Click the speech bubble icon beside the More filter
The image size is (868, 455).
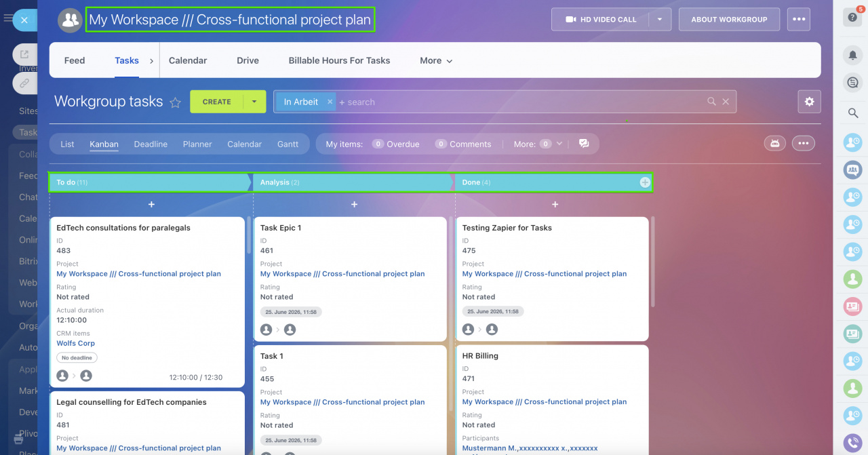pos(584,144)
